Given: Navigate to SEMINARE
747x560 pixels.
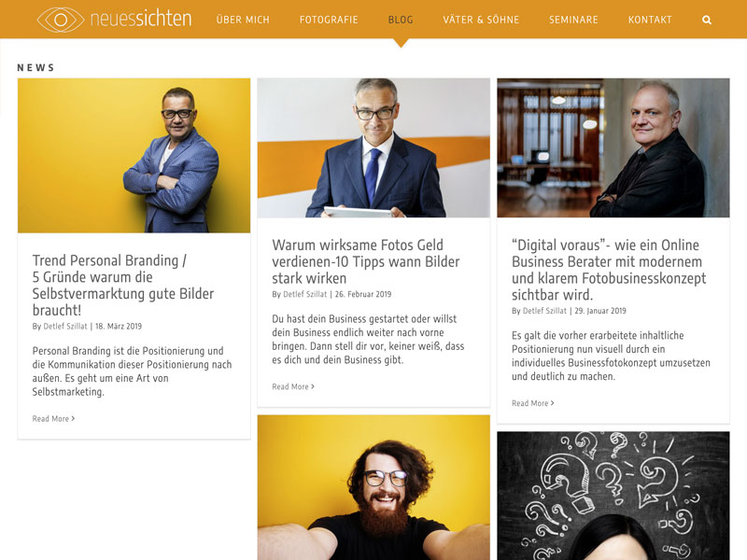Looking at the screenshot, I should [x=573, y=20].
